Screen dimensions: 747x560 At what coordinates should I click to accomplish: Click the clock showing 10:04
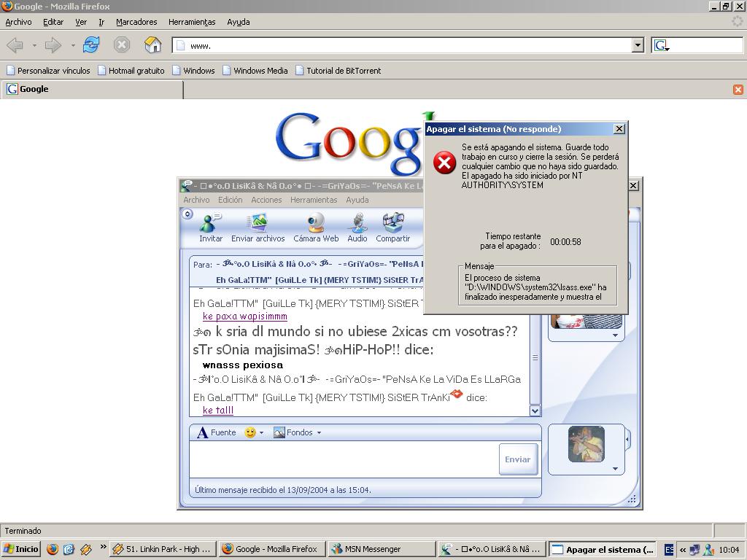[x=729, y=550]
